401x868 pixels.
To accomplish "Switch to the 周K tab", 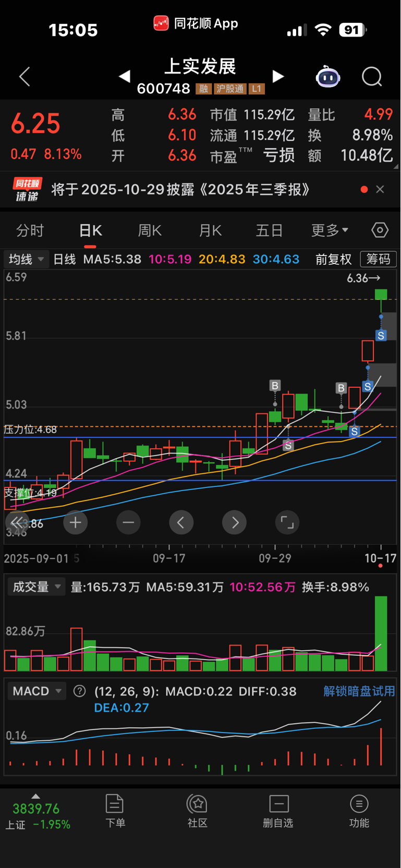I will (x=150, y=230).
